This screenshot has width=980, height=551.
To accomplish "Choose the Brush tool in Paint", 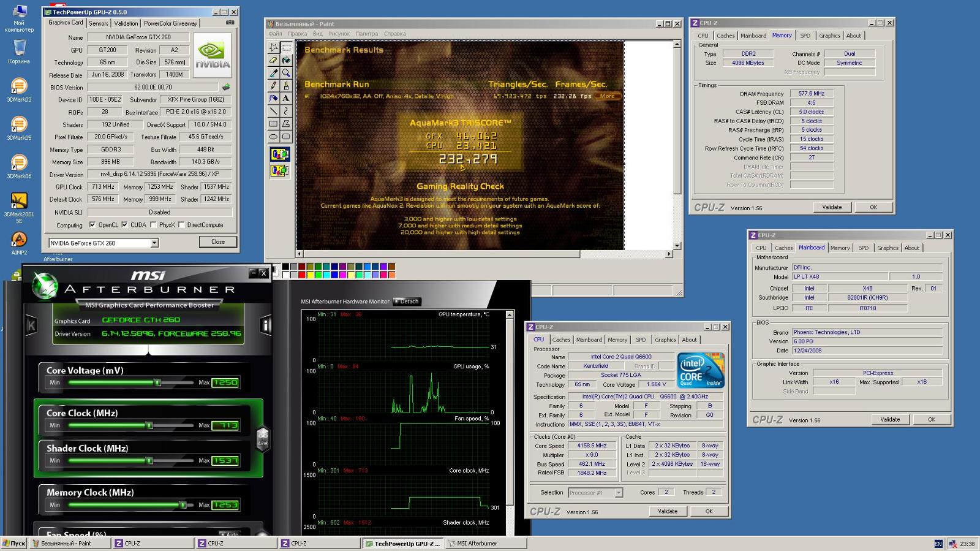I will pyautogui.click(x=286, y=86).
